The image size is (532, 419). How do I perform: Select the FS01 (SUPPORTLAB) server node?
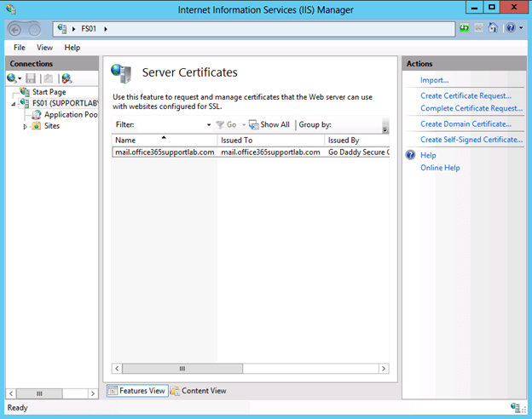click(65, 103)
